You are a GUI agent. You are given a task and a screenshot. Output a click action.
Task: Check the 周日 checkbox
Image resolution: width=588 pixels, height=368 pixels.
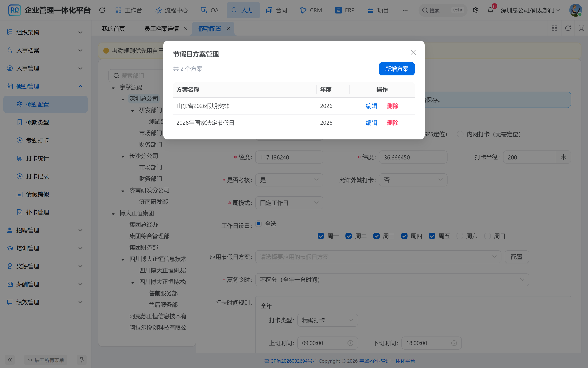point(487,236)
